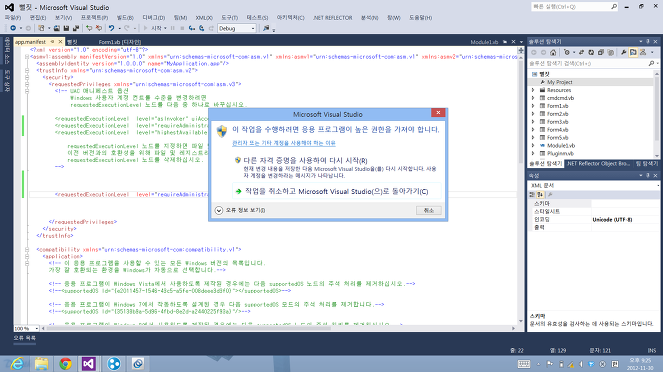This screenshot has width=663, height=372.
Task: Click Categorized view icon in Properties panel
Action: [x=532, y=194]
